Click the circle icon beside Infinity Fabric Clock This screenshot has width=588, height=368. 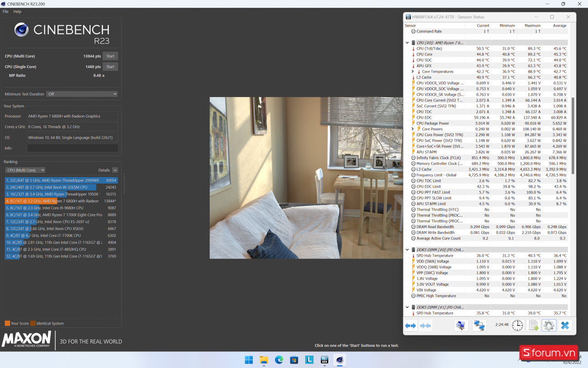[413, 158]
